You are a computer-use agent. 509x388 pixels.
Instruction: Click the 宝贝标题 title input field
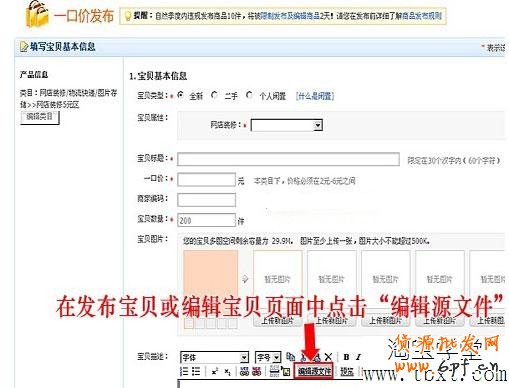point(288,159)
